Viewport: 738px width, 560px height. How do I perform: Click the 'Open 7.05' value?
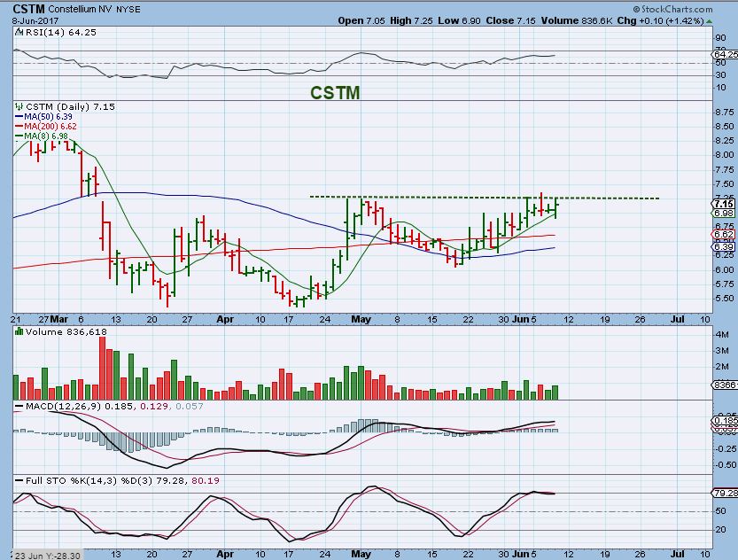coord(361,20)
